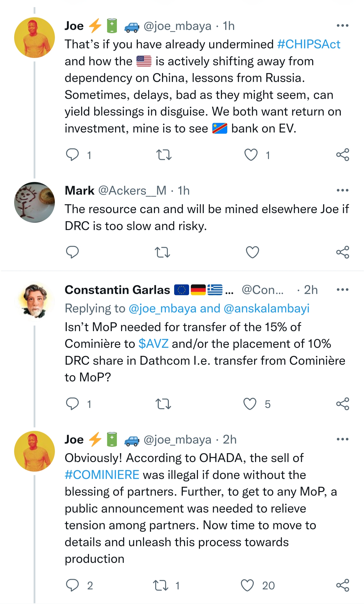
Task: Reply to Joe's OHADA tweet
Action: (x=72, y=585)
